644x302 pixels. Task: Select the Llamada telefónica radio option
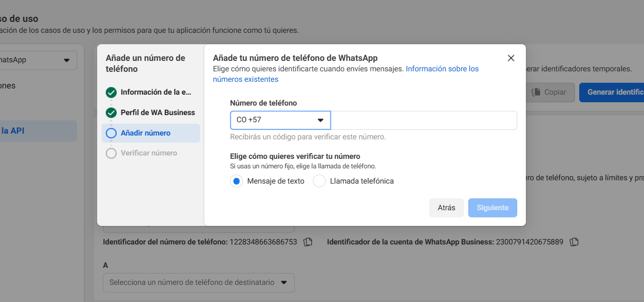point(320,181)
